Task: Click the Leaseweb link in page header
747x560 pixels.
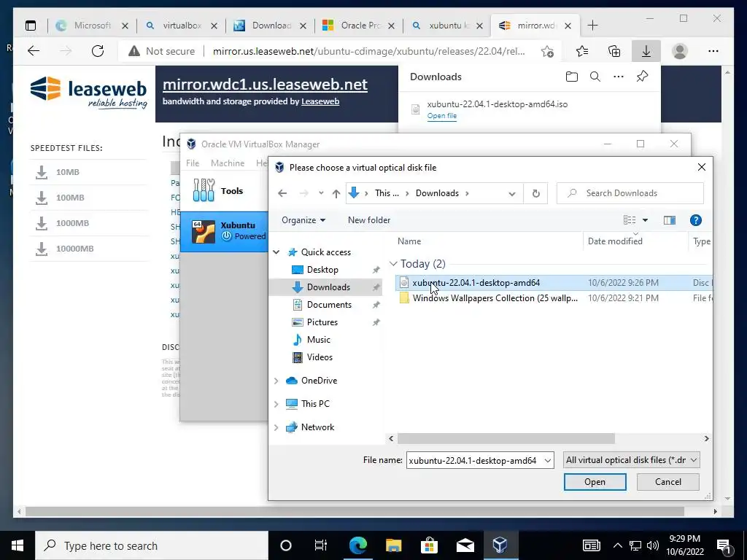Action: tap(320, 101)
